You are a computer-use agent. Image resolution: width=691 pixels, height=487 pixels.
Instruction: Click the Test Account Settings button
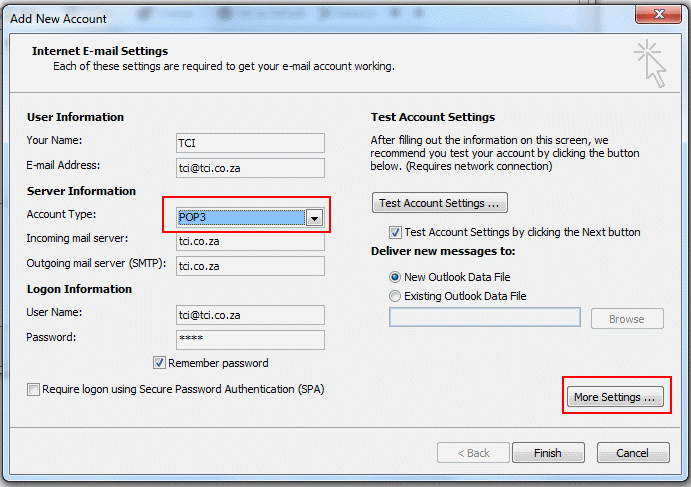(x=440, y=203)
